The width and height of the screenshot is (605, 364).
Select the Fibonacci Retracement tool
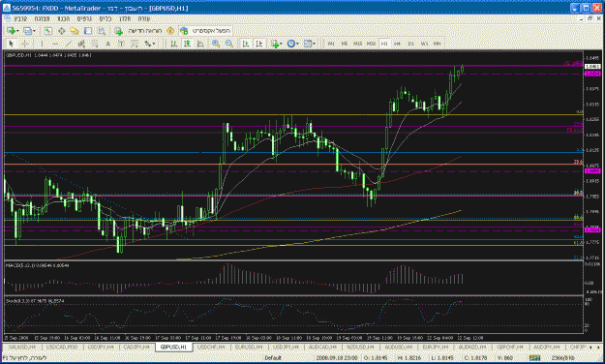95,44
